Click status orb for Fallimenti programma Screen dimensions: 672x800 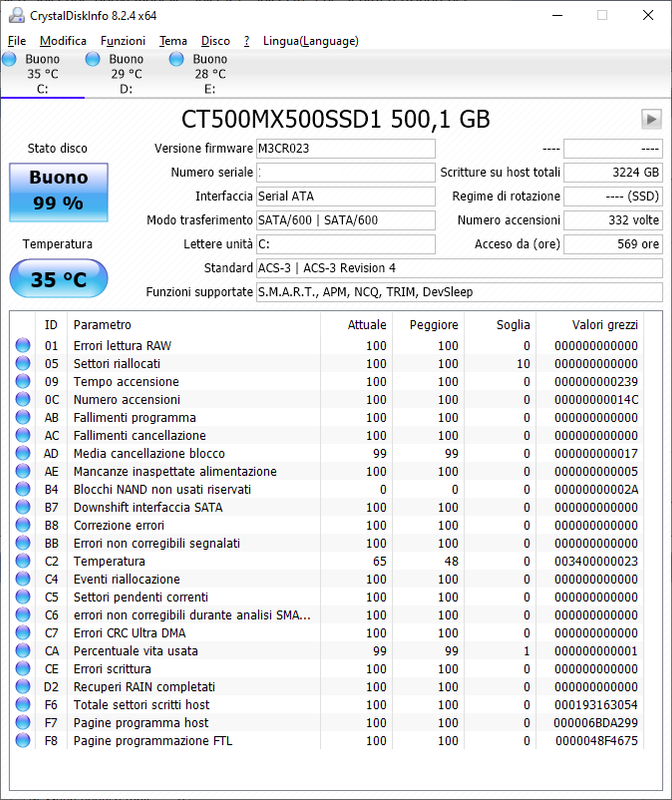point(23,417)
